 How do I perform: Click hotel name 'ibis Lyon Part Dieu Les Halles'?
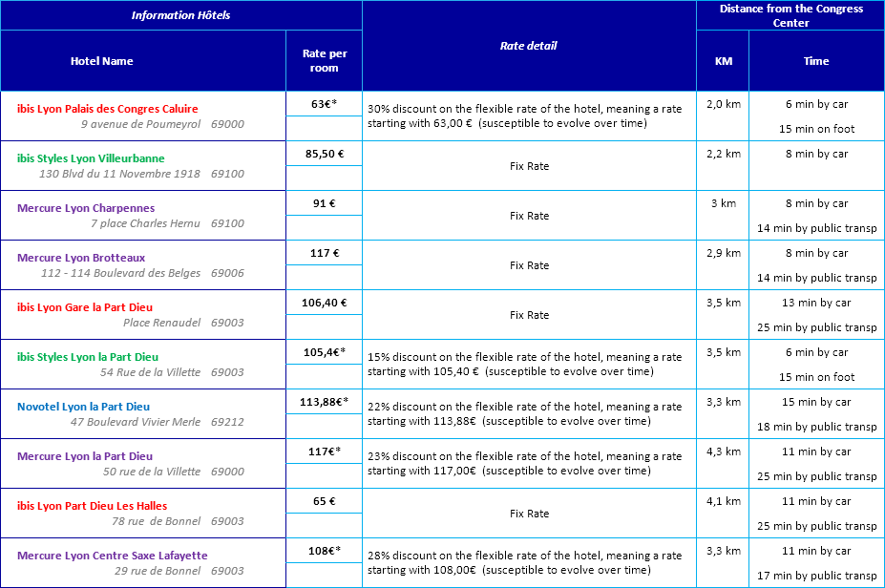pos(92,506)
